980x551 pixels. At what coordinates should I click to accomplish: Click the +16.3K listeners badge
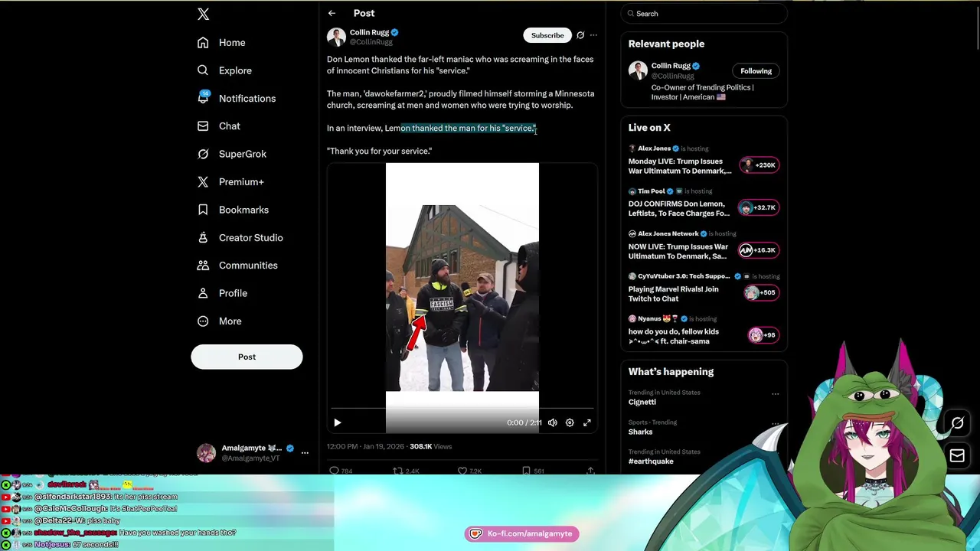pos(759,250)
